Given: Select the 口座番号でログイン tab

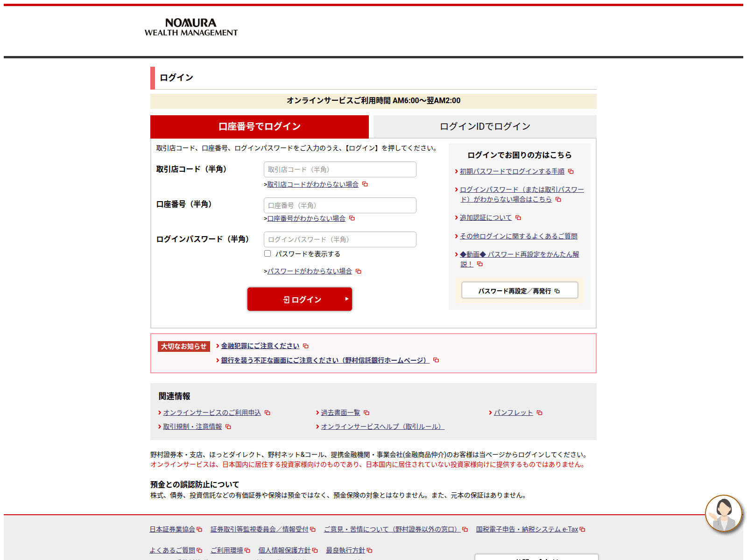Looking at the screenshot, I should [260, 126].
